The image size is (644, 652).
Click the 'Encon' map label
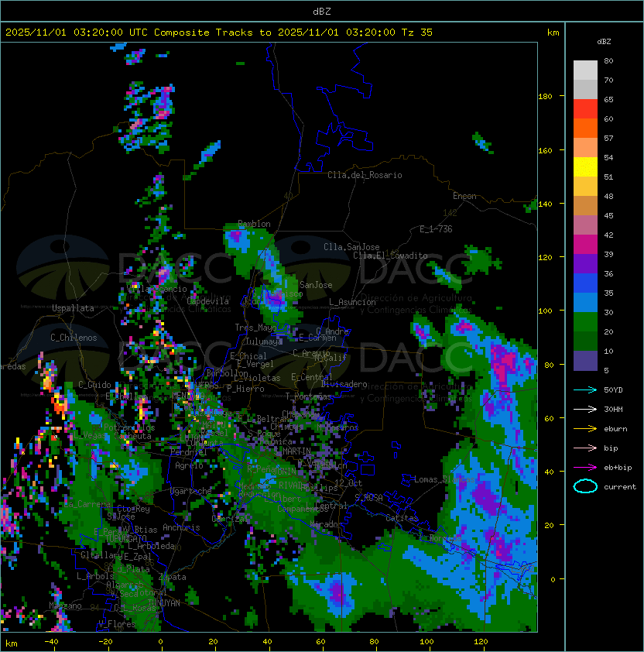[464, 196]
